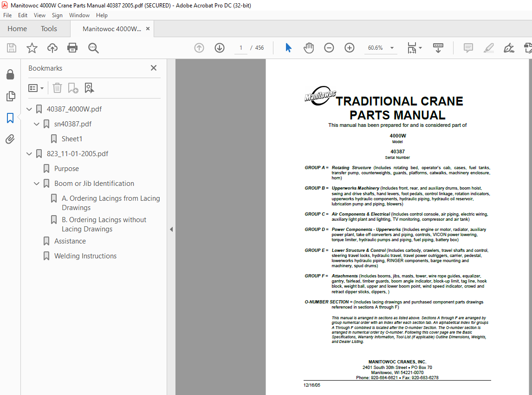The image size is (532, 395).
Task: Collapse the 40387_4000W.pdf bookmark
Action: point(29,109)
